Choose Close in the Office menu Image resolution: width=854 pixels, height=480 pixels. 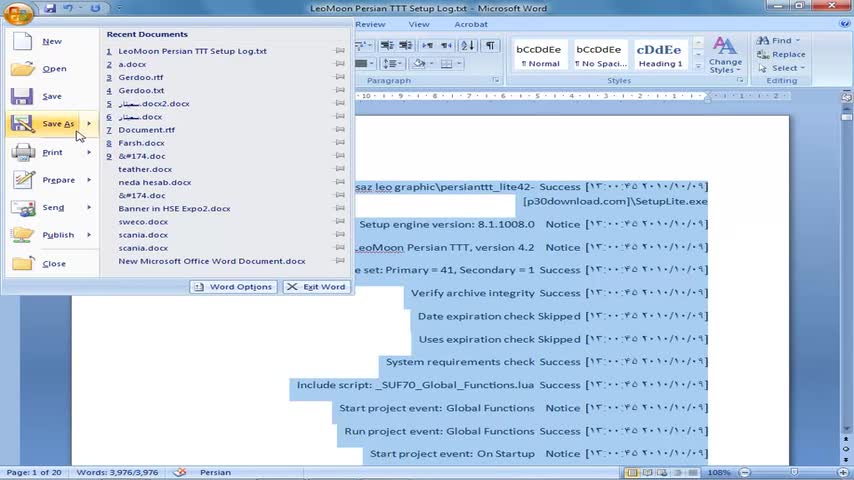point(52,264)
